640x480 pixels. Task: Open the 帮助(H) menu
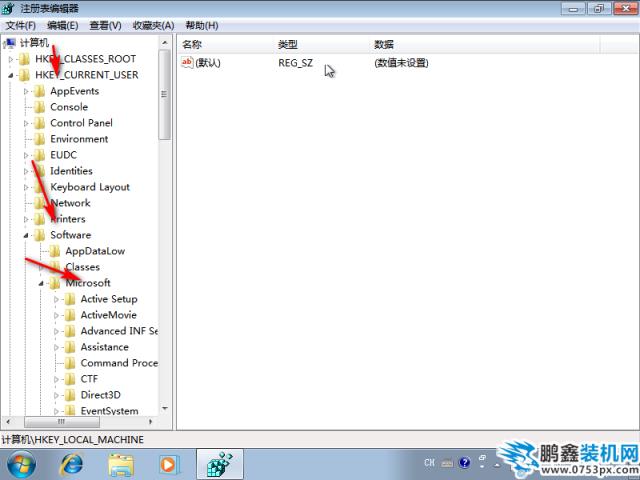click(202, 26)
